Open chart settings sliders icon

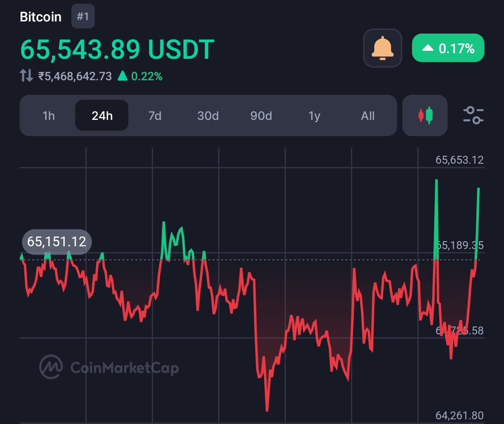tap(473, 115)
